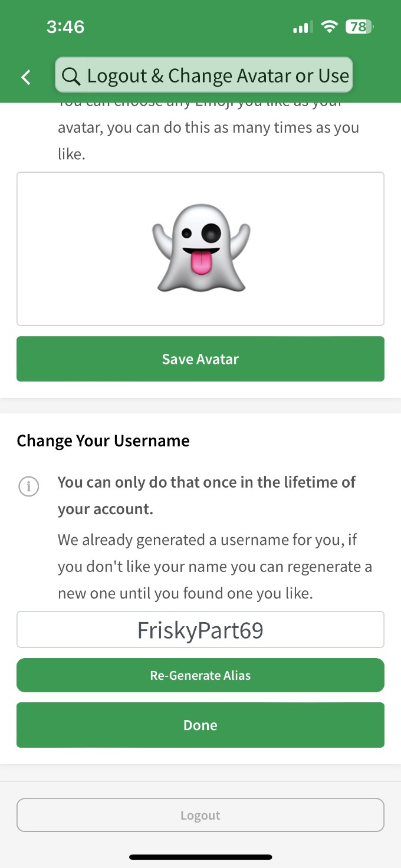
Task: Click the magnifier search icon
Action: pos(71,76)
